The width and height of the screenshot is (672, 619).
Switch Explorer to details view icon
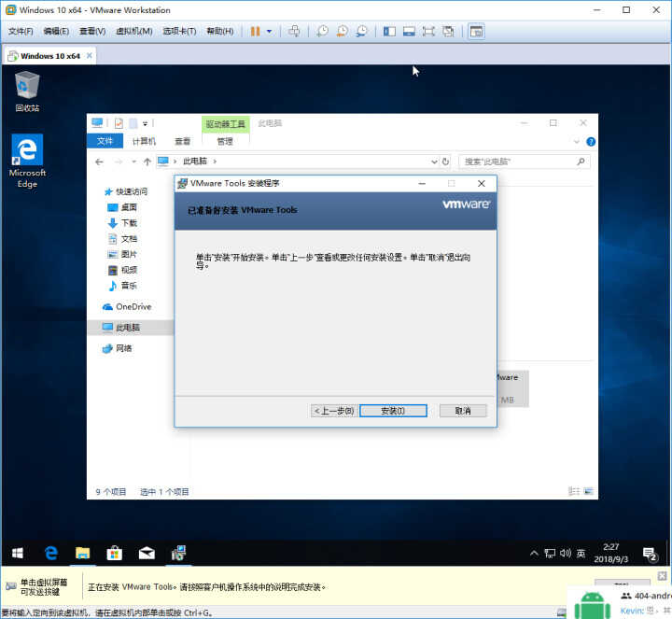pos(574,491)
